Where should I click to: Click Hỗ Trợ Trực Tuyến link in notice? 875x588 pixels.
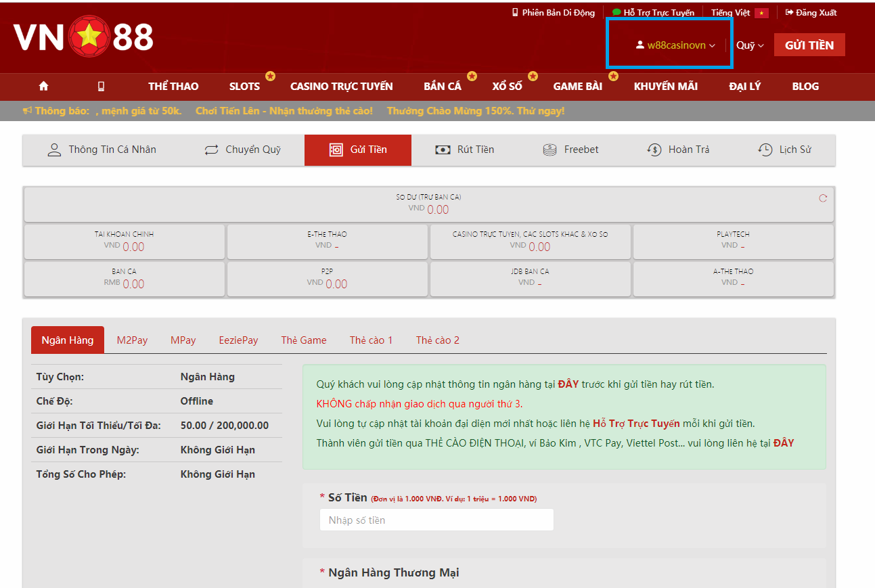pyautogui.click(x=636, y=424)
